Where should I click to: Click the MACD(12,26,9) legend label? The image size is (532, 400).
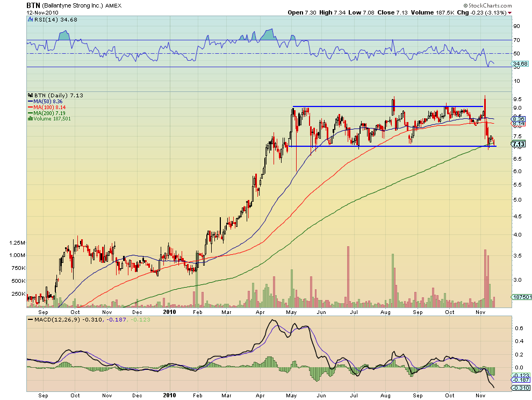coord(57,319)
